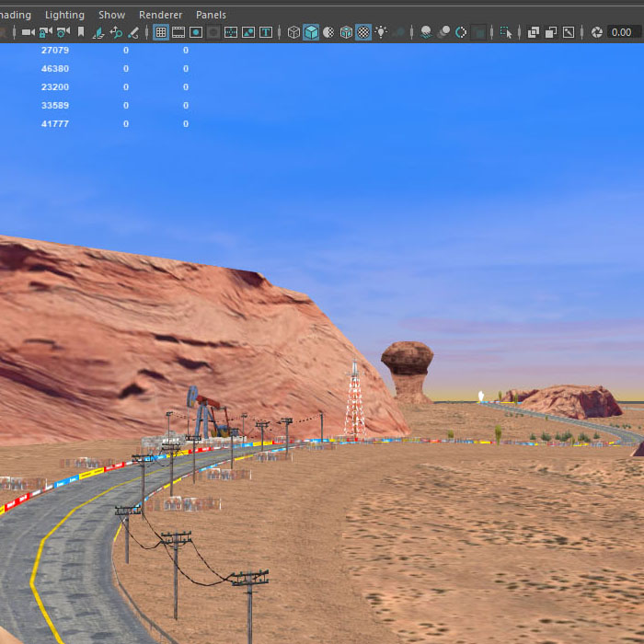Click the camera Bookmarks icon
This screenshot has width=644, height=644.
point(81,32)
